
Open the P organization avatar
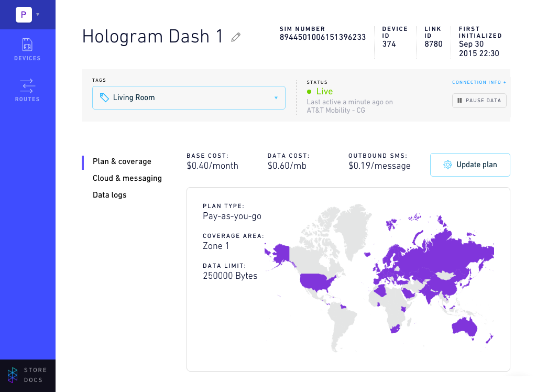(x=24, y=15)
